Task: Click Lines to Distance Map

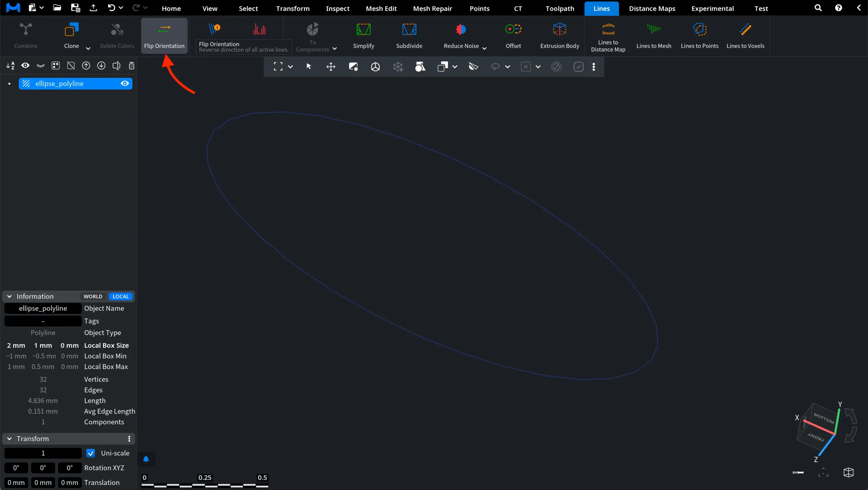Action: pos(608,37)
